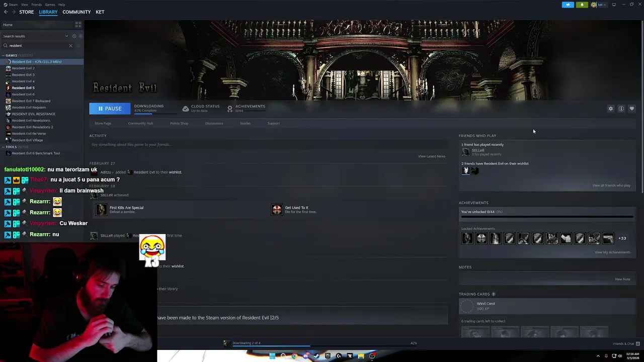This screenshot has height=362, width=644.
Task: Show the +33 remaining locked achievements
Action: 622,238
